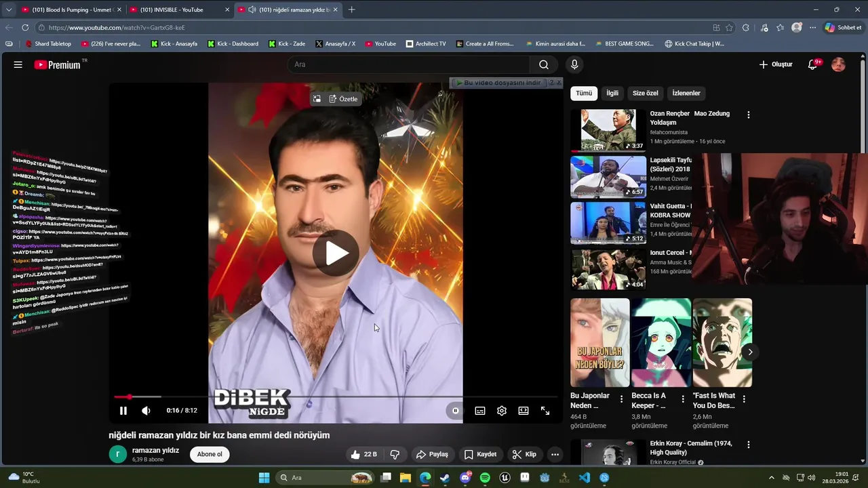Click the large center play overlay
Viewport: 868px width, 488px height.
pos(336,253)
